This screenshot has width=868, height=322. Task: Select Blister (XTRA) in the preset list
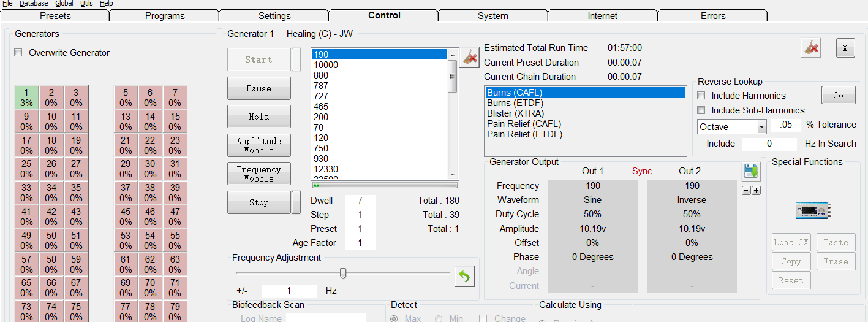pyautogui.click(x=515, y=113)
